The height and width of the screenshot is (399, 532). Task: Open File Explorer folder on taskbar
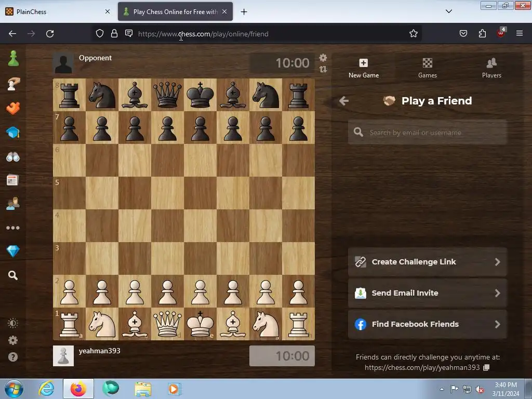tap(143, 389)
